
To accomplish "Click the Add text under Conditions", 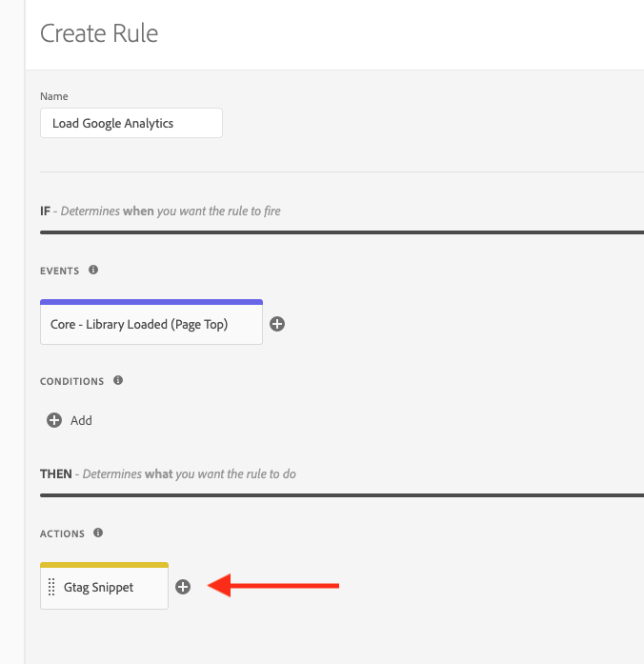I will click(x=81, y=420).
